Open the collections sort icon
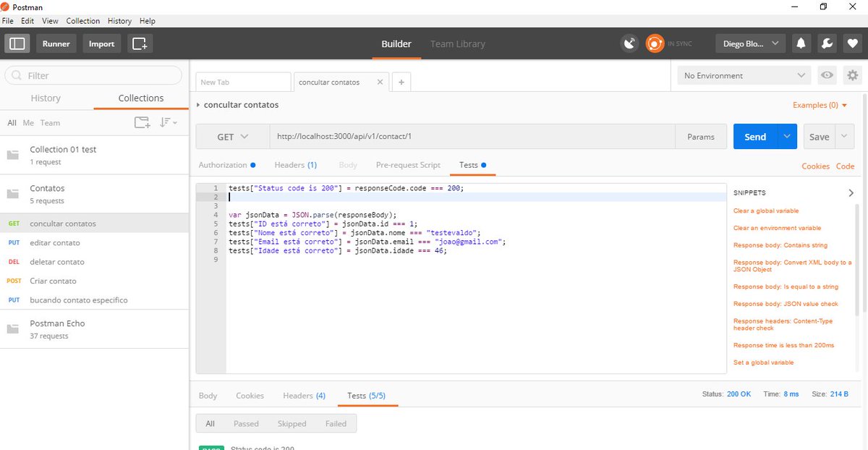Screen dimensions: 868x450 [x=168, y=122]
